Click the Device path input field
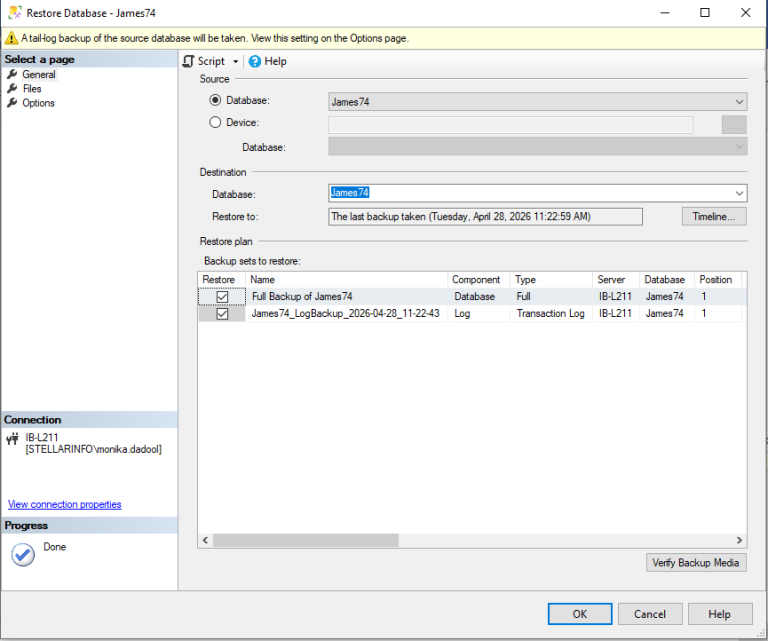 tap(511, 125)
